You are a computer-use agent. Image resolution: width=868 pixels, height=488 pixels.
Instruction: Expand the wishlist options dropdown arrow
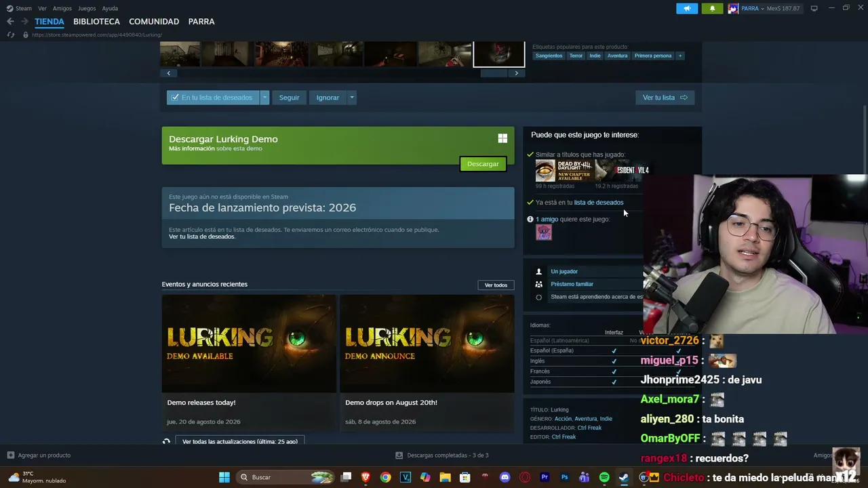(x=265, y=98)
